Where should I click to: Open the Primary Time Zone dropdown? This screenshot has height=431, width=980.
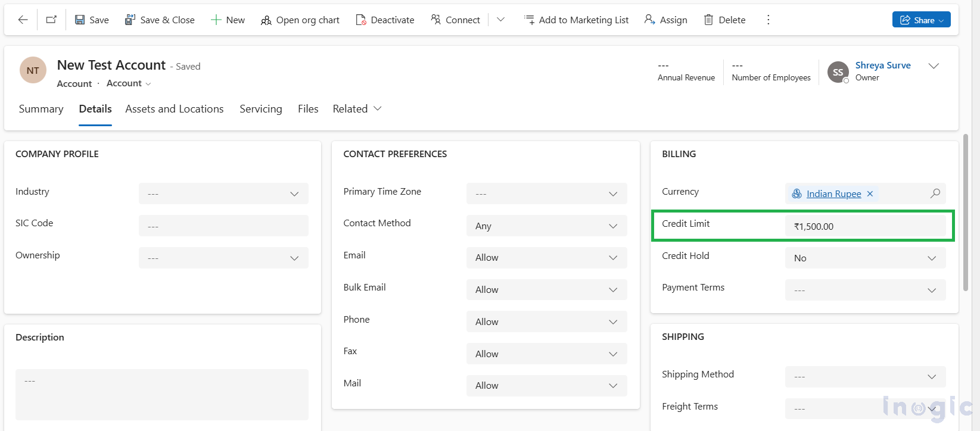[547, 193]
